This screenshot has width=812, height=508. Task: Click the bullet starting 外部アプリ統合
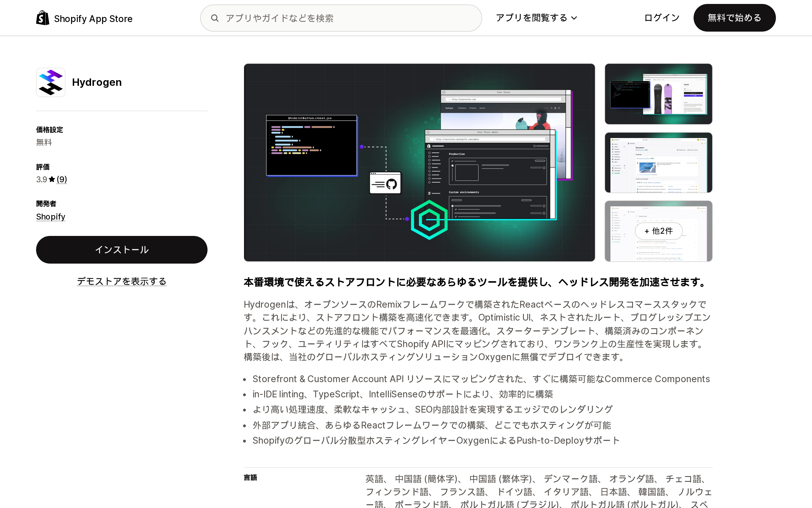432,425
